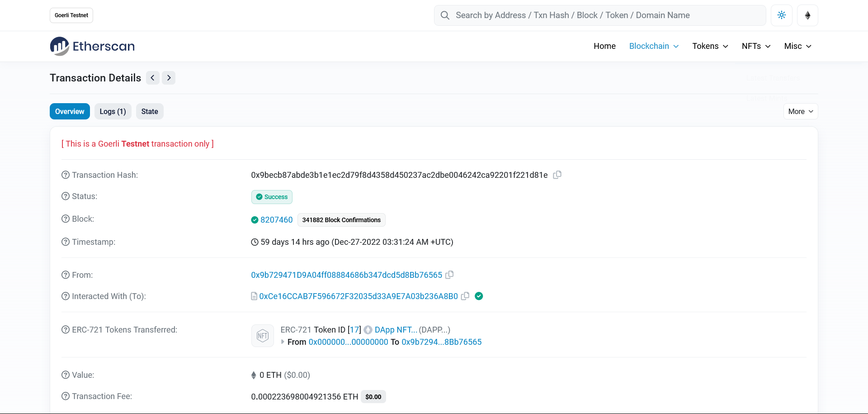The width and height of the screenshot is (868, 414).
Task: Click the search magnifier icon
Action: 445,15
